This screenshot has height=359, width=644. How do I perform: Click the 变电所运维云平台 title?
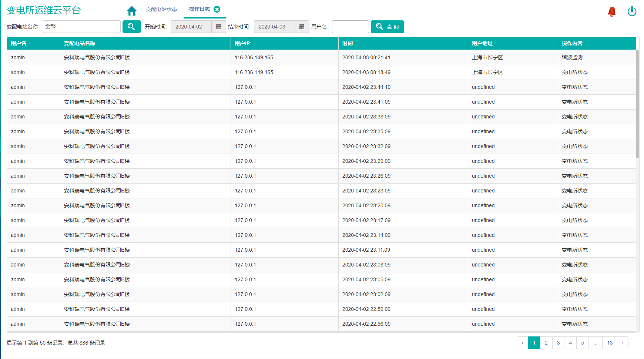[44, 10]
